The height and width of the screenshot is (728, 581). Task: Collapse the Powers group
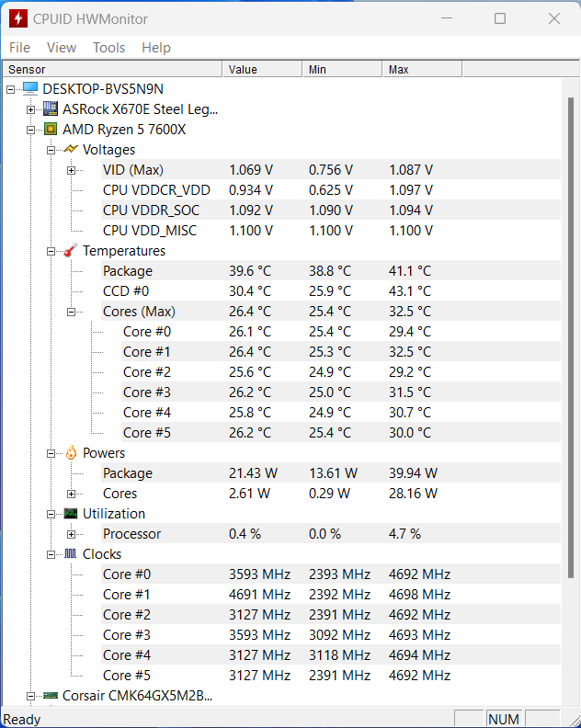pyautogui.click(x=51, y=453)
